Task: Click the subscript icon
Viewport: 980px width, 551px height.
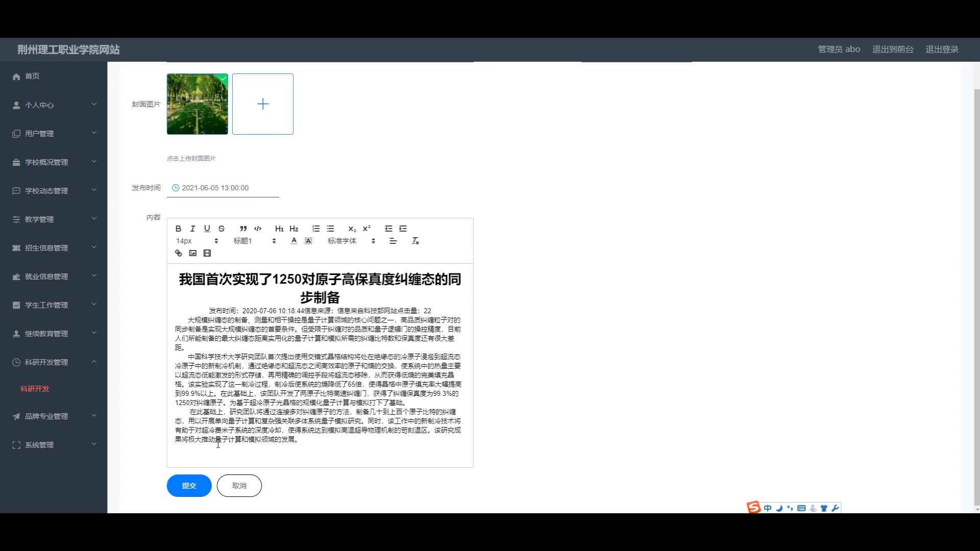Action: 352,229
